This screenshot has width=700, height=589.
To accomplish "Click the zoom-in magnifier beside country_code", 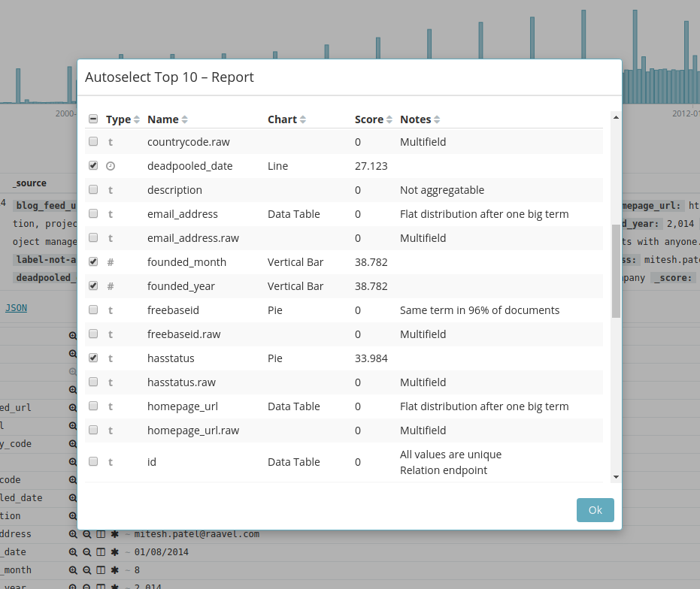I will click(72, 443).
